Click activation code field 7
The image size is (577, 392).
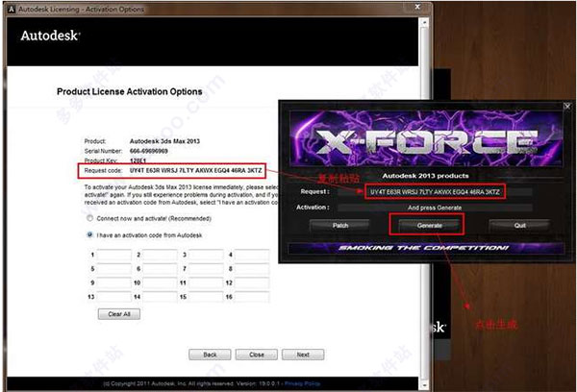[x=206, y=269]
